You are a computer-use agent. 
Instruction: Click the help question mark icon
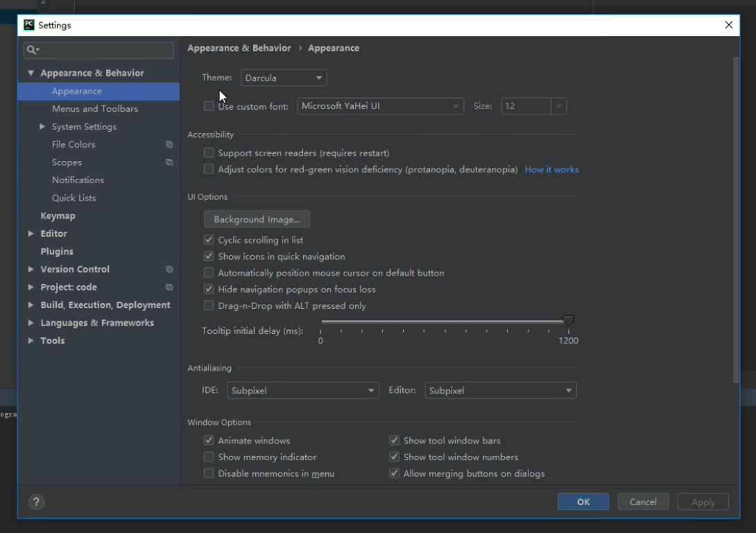(36, 501)
